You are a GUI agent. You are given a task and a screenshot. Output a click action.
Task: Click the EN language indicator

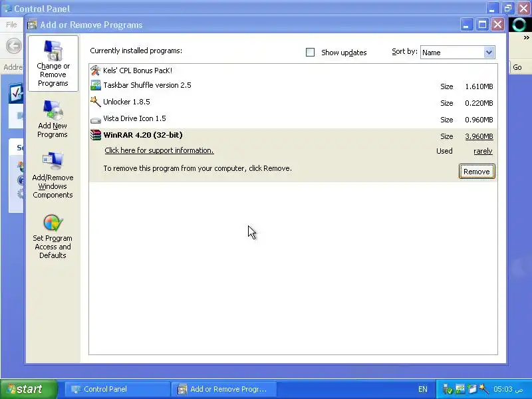tap(422, 389)
